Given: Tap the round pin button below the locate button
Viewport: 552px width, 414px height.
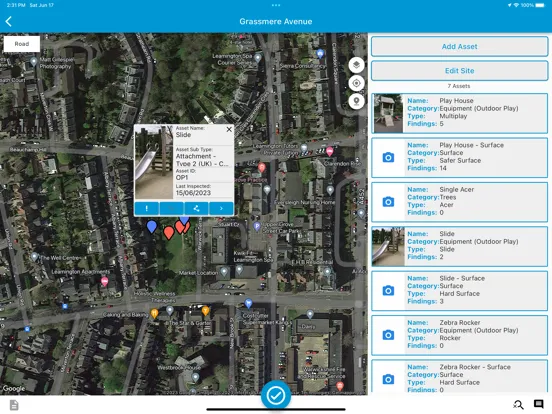Looking at the screenshot, I should (356, 101).
